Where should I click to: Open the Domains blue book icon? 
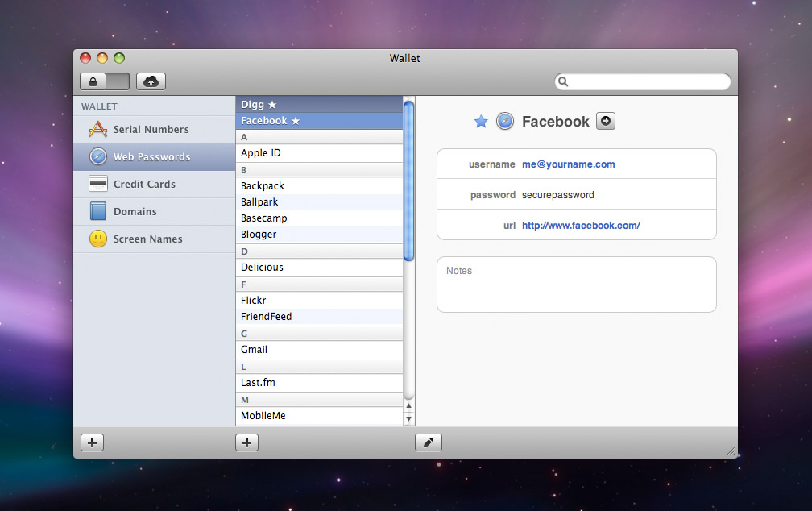pyautogui.click(x=98, y=211)
